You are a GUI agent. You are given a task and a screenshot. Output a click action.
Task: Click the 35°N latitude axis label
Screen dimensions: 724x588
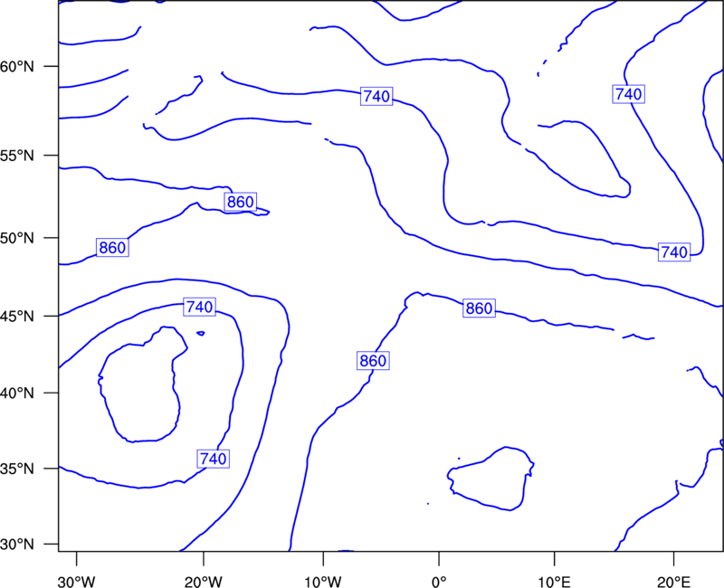17,469
